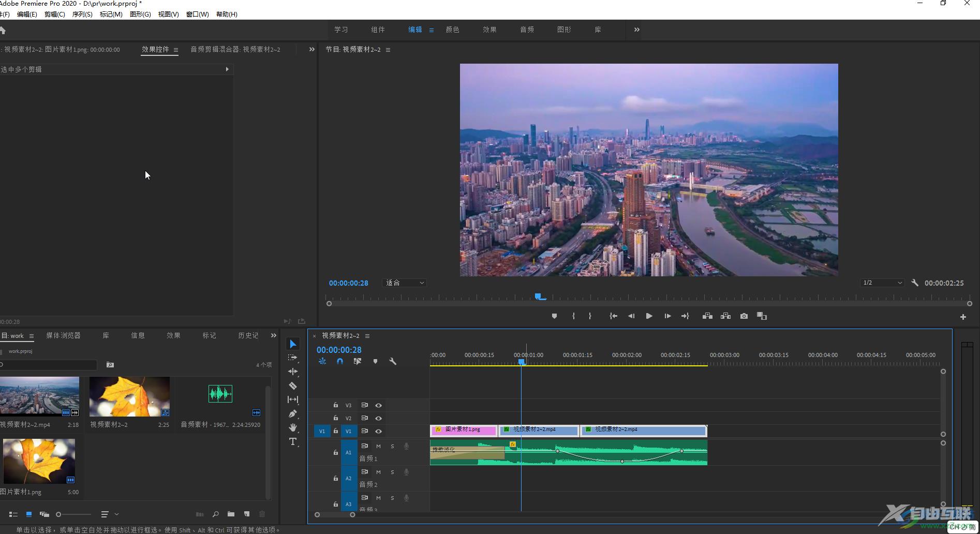The width and height of the screenshot is (980, 534).
Task: Click the Extract button
Action: 726,316
